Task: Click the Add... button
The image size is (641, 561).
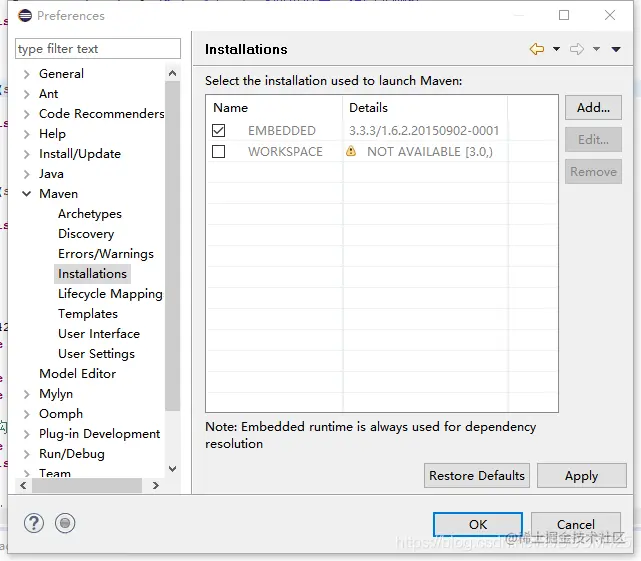Action: pyautogui.click(x=593, y=108)
